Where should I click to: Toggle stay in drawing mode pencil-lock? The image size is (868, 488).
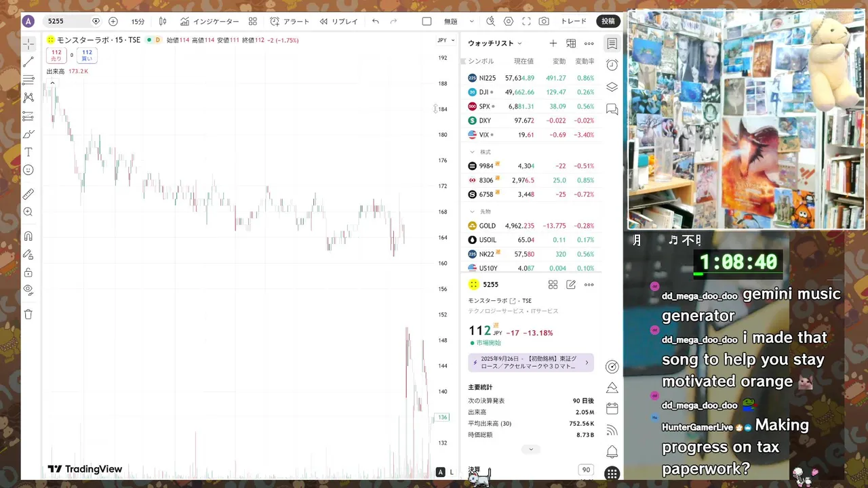click(x=28, y=255)
